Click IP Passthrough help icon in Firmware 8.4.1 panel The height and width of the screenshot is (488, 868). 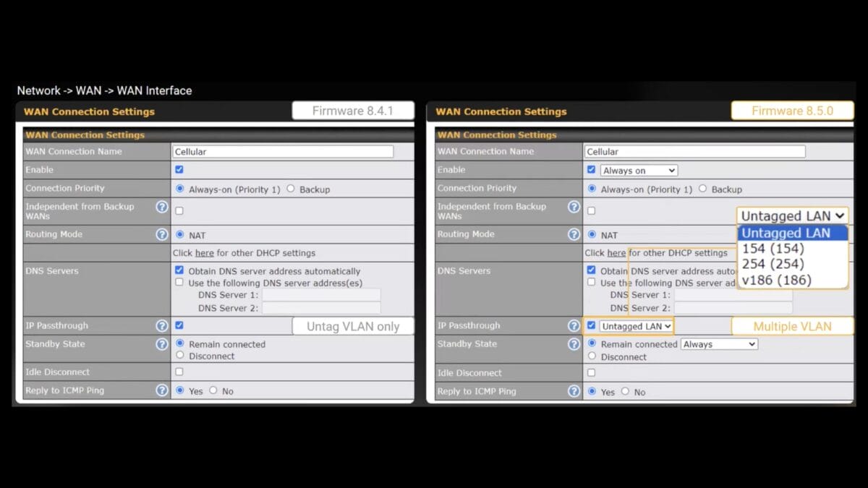point(162,326)
